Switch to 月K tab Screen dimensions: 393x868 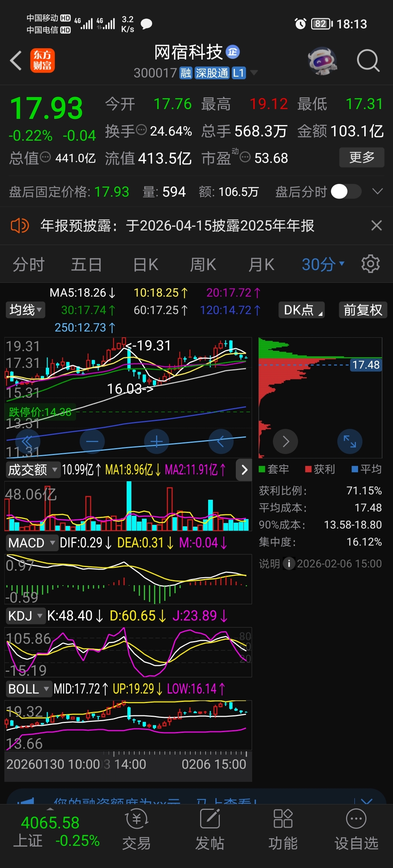coord(261,264)
